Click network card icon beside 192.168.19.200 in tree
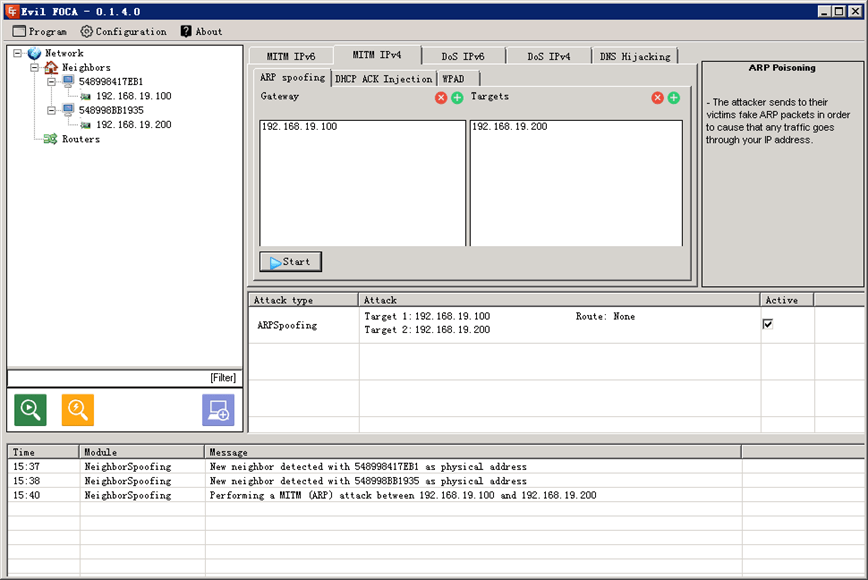The image size is (868, 580). 85,125
